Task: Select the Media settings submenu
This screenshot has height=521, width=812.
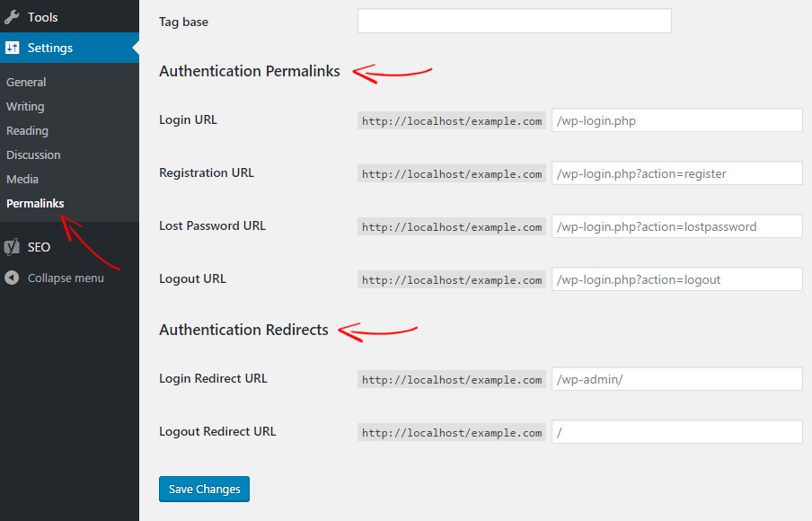Action: [x=22, y=179]
